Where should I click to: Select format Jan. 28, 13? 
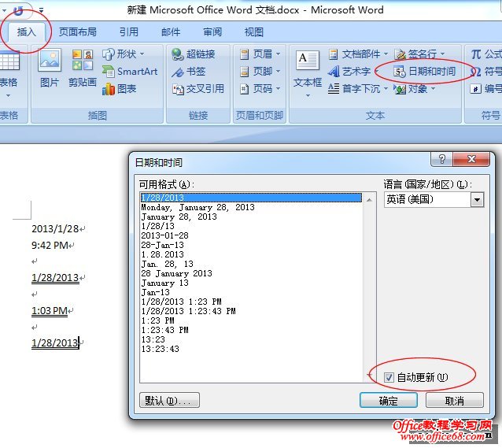[x=251, y=264]
